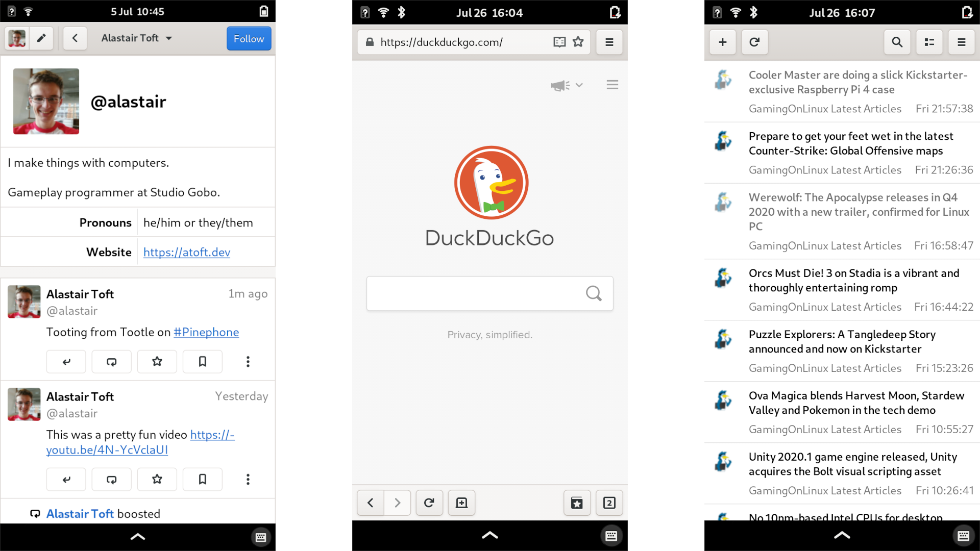
Task: Click the favourite star on first toot
Action: click(157, 361)
